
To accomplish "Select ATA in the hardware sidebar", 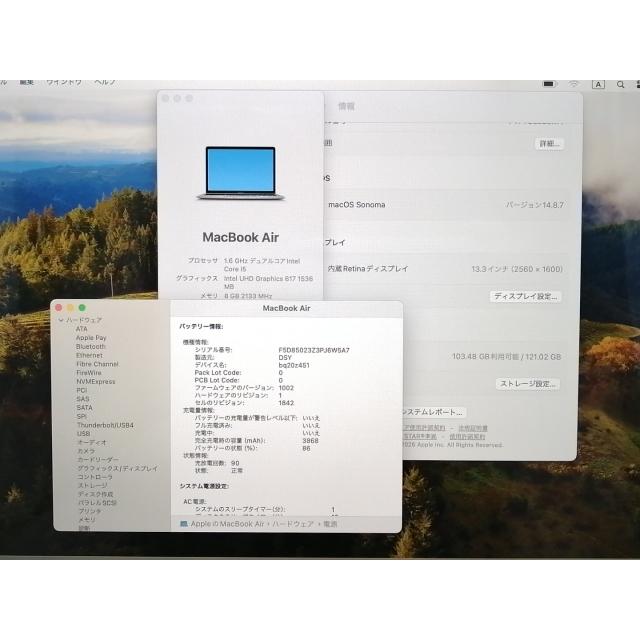I will (82, 329).
